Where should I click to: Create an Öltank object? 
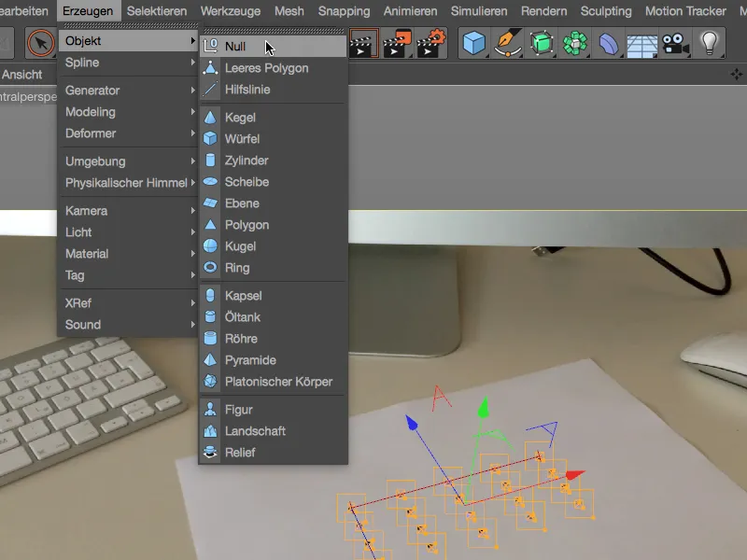click(x=273, y=317)
